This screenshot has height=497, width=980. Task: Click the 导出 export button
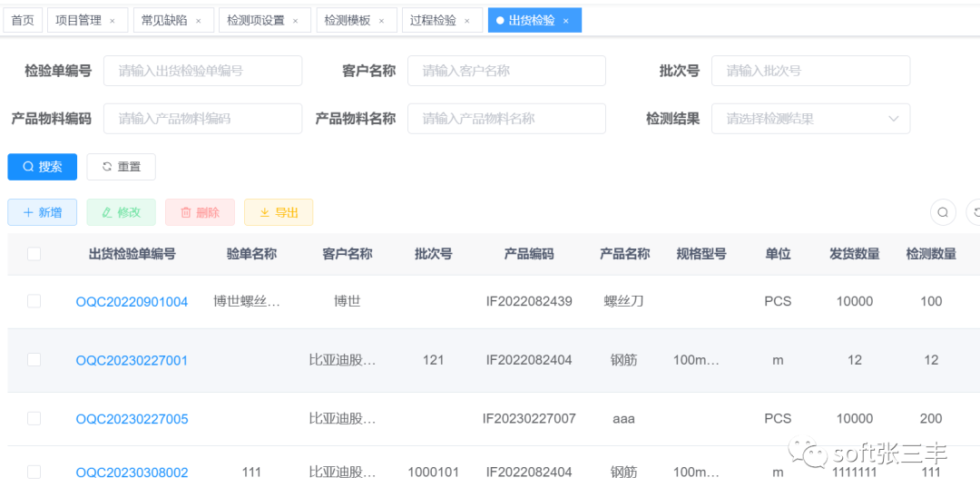pyautogui.click(x=279, y=212)
